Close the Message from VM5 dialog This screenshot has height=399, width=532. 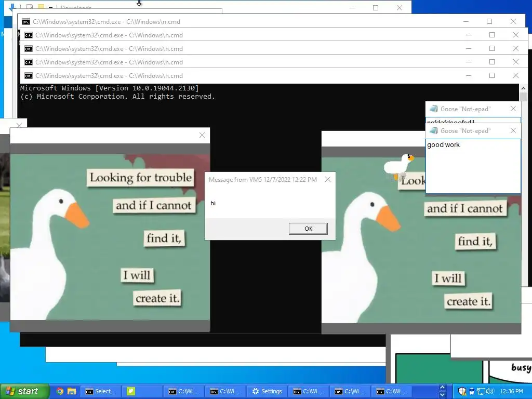[x=328, y=179]
